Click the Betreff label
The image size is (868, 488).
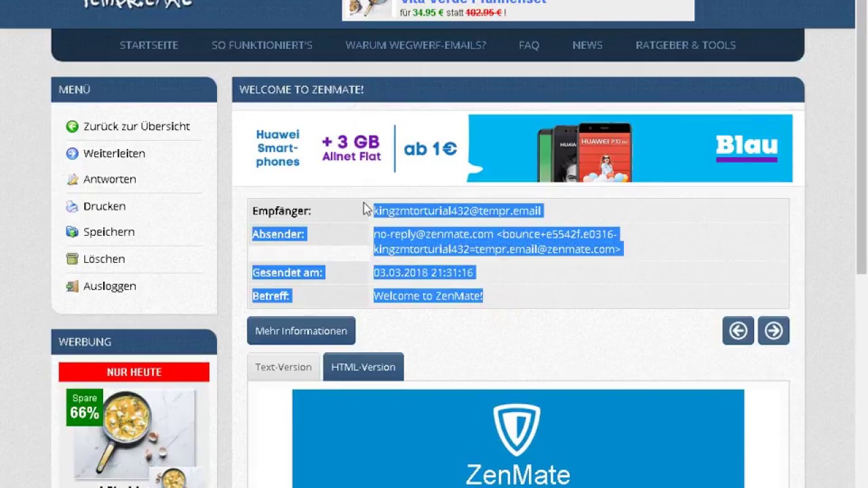pyautogui.click(x=271, y=296)
